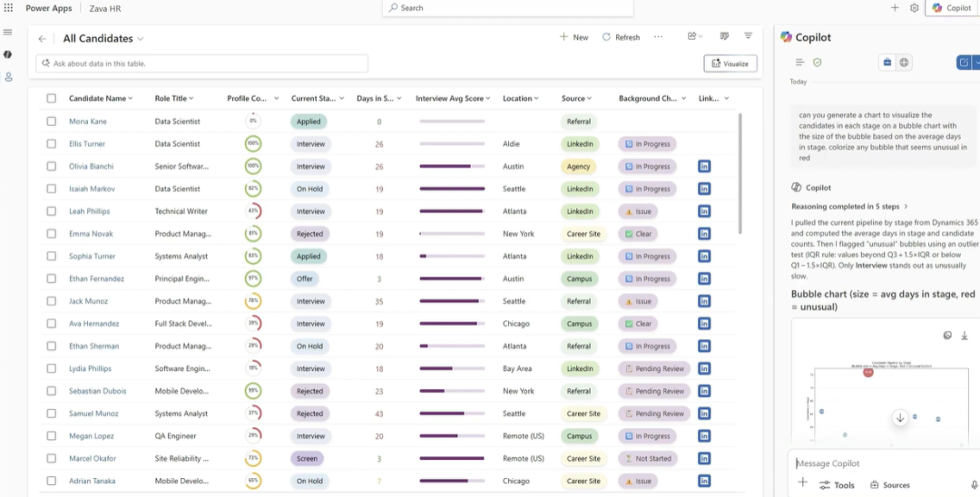Select the work briefcase mode in Copilot
Screen dimensions: 980x497
(x=887, y=63)
